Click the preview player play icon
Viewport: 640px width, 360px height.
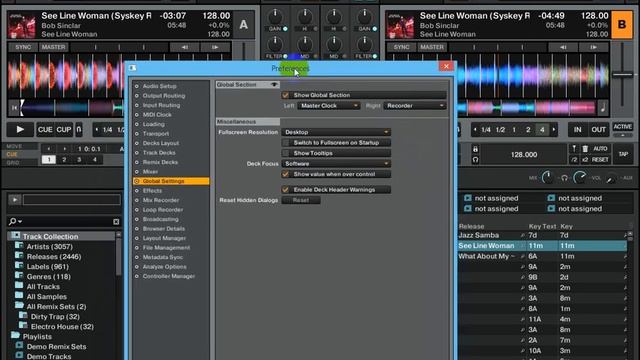click(15, 200)
